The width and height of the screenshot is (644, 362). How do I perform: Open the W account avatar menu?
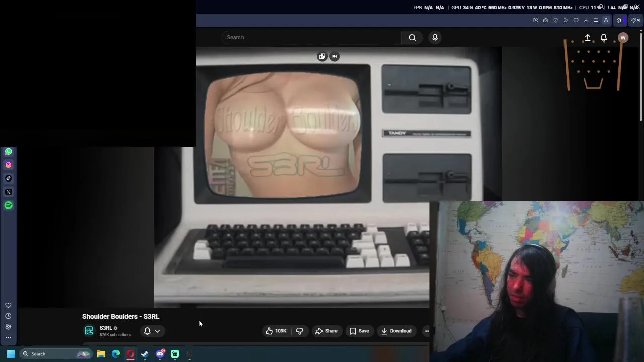(623, 38)
